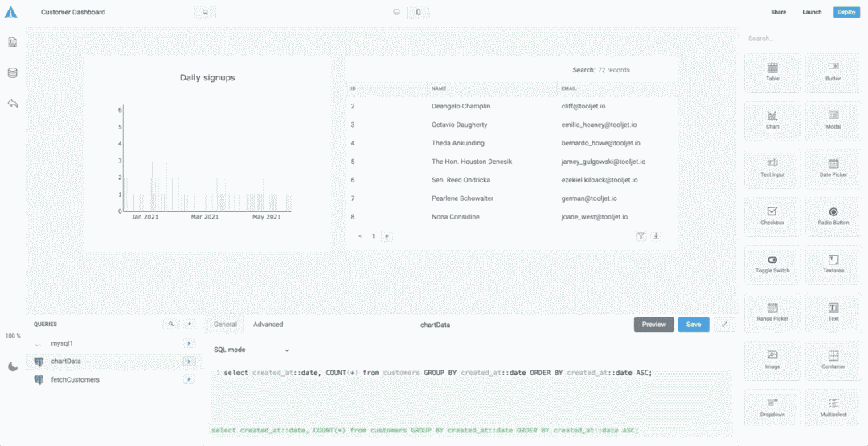Click the Share button
The width and height of the screenshot is (868, 446).
coord(778,12)
